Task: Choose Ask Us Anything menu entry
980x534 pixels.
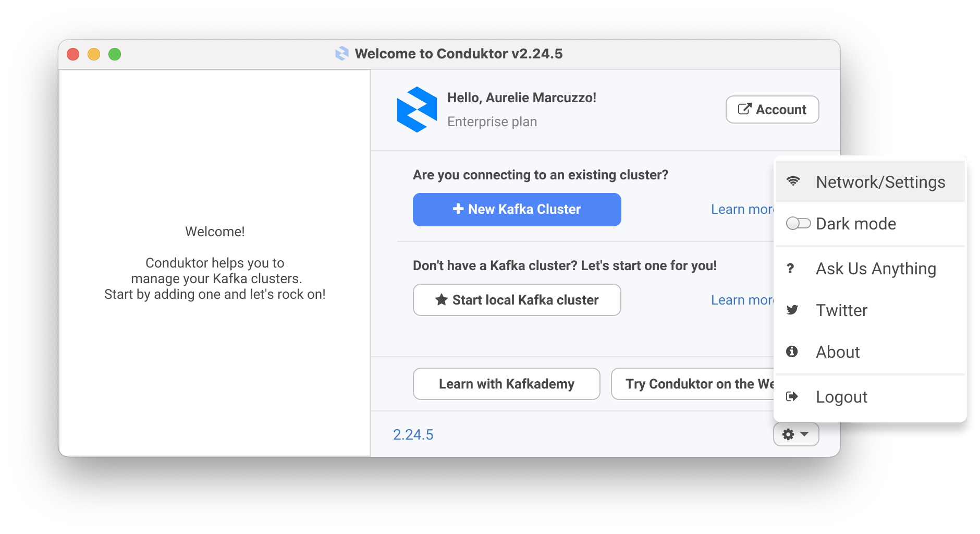Action: (x=870, y=269)
